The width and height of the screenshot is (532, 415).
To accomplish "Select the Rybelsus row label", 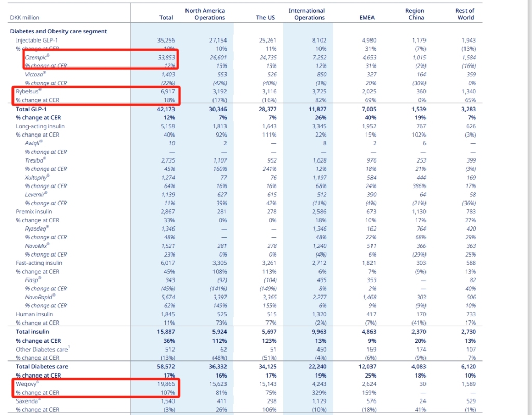I will [x=28, y=91].
